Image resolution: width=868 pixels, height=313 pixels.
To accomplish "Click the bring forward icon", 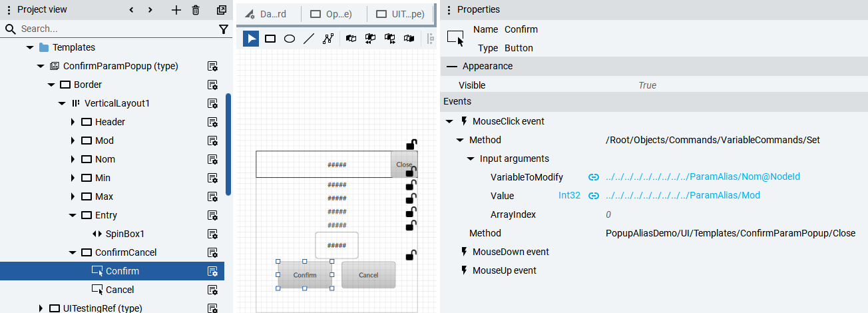I will [390, 39].
